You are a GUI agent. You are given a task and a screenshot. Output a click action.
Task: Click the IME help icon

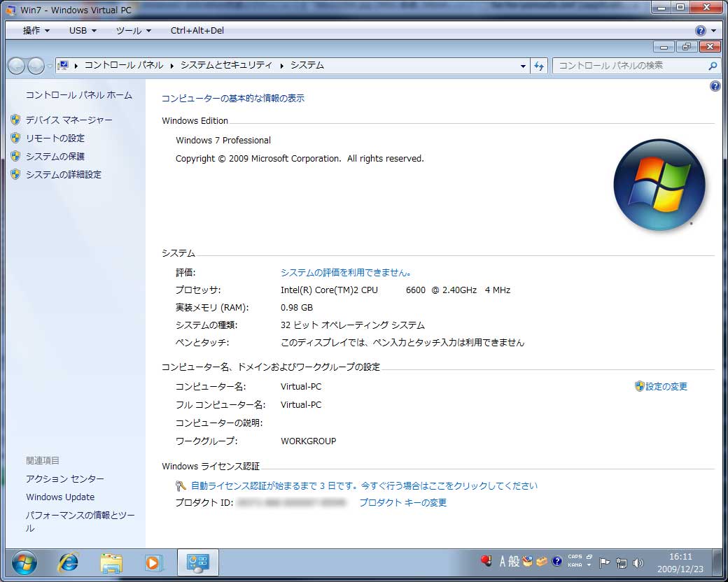point(557,562)
